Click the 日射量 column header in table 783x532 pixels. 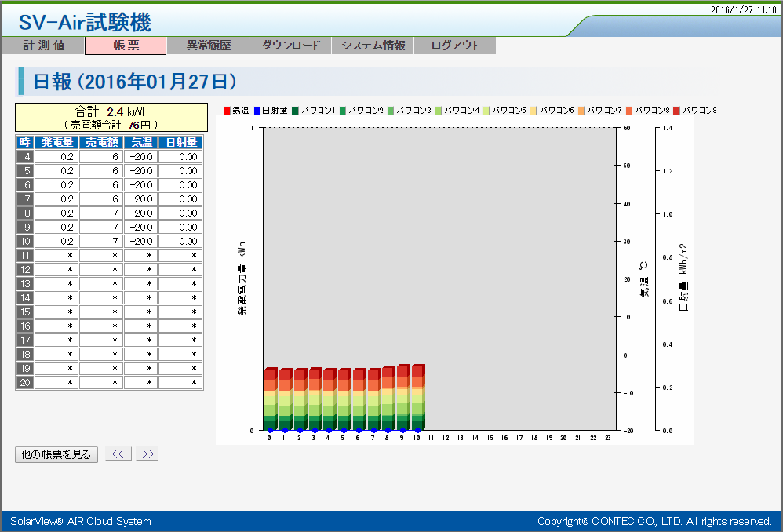[180, 142]
